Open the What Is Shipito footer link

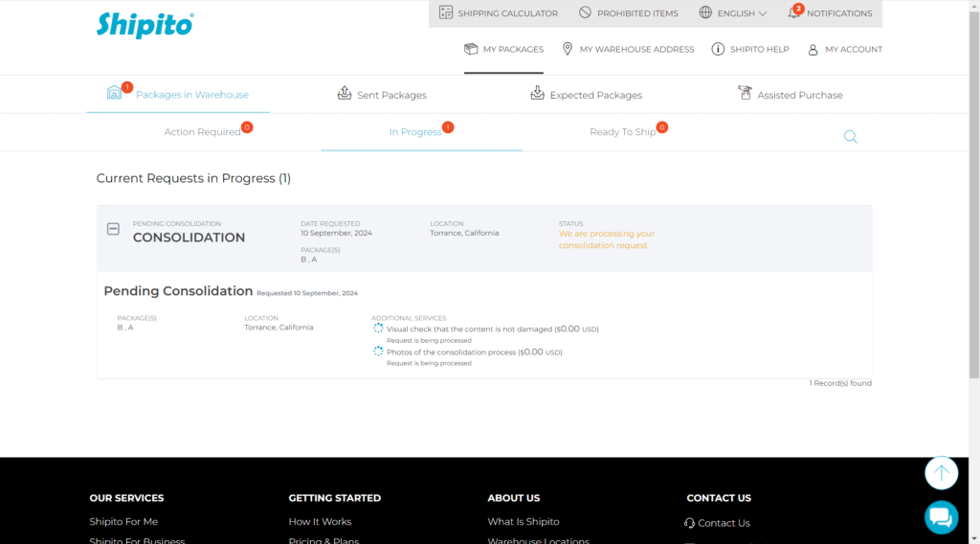pyautogui.click(x=523, y=521)
